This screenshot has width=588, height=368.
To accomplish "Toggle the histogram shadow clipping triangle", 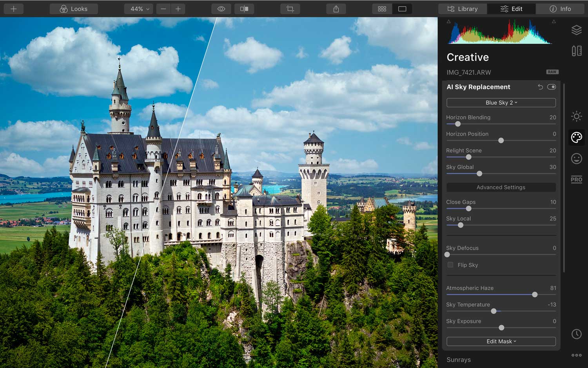I will [x=449, y=22].
